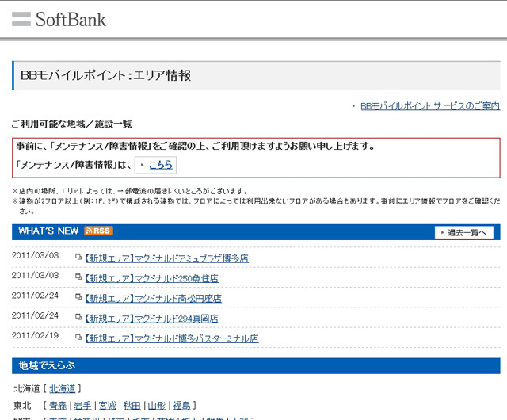Image resolution: width=507 pixels, height=420 pixels.
Task: Open マクドナルド高松円座店 news link
Action: pyautogui.click(x=153, y=298)
